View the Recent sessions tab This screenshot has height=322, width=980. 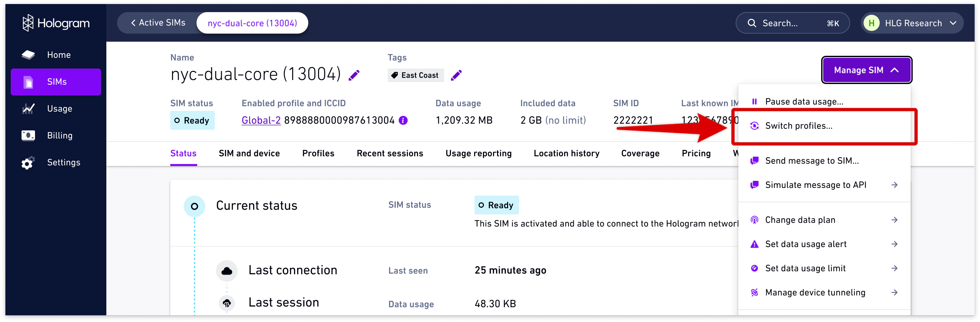390,154
